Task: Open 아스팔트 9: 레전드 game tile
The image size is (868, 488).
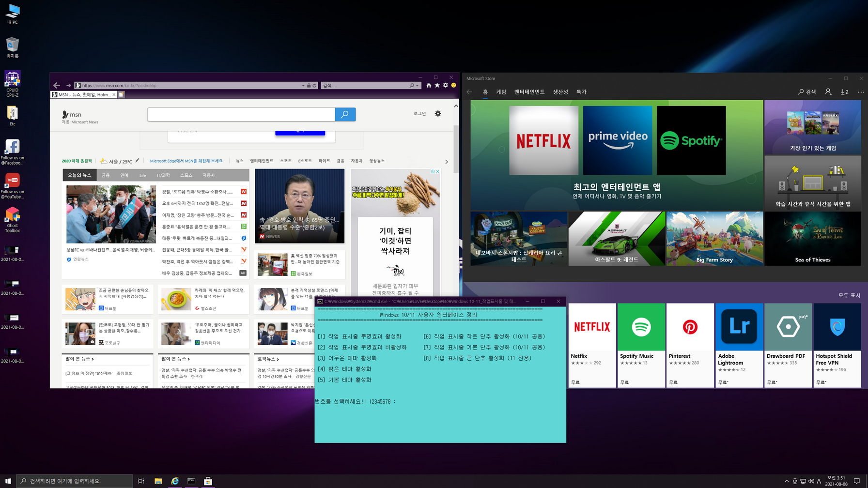Action: coord(617,238)
